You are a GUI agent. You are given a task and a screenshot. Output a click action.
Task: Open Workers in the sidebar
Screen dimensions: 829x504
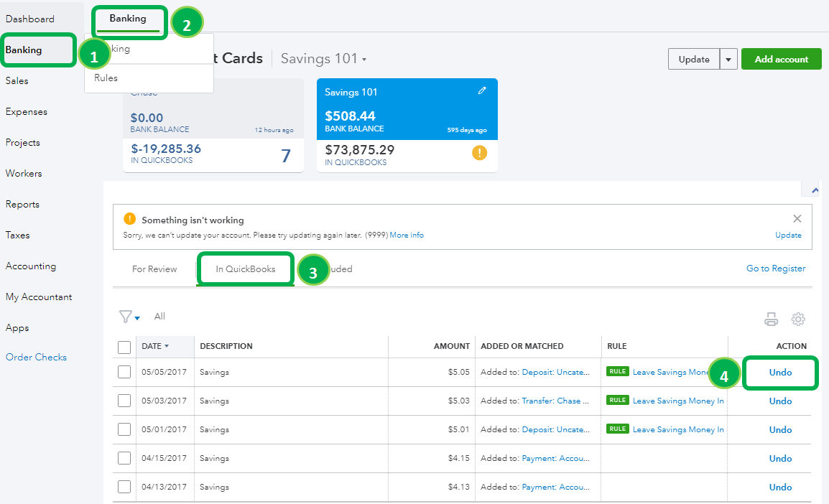click(24, 173)
